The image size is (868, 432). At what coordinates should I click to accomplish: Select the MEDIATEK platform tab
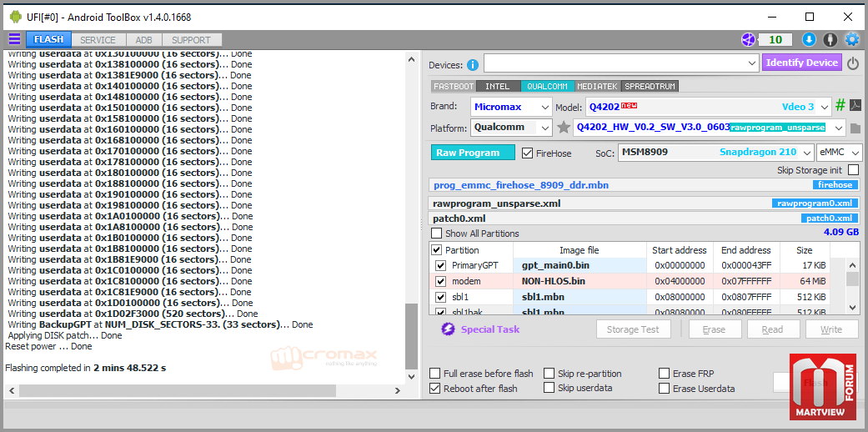(x=598, y=87)
